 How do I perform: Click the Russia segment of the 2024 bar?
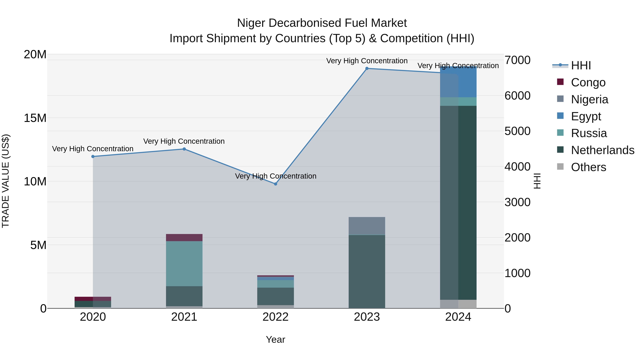pos(458,101)
